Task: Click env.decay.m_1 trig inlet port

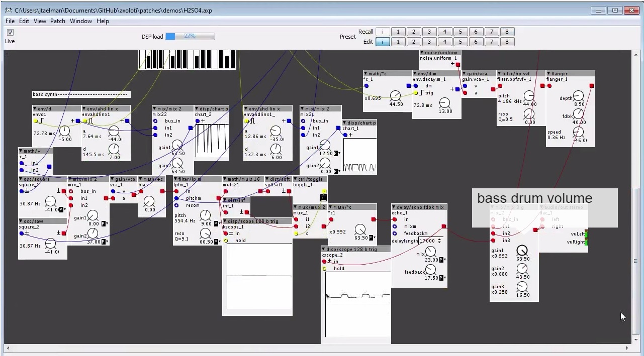Action: pos(416,93)
